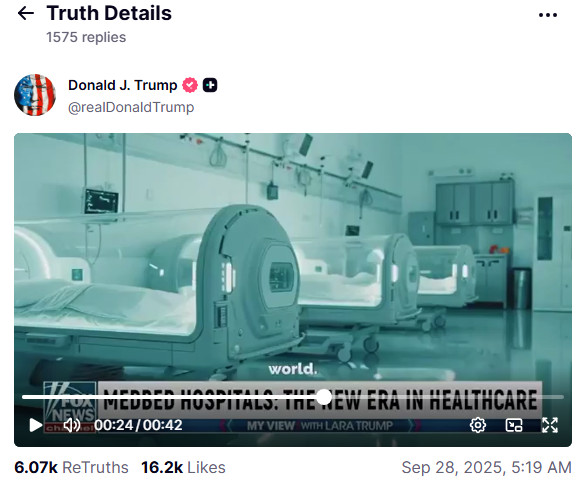This screenshot has width=587, height=482.
Task: Toggle picture-in-picture mode icon
Action: pyautogui.click(x=514, y=425)
